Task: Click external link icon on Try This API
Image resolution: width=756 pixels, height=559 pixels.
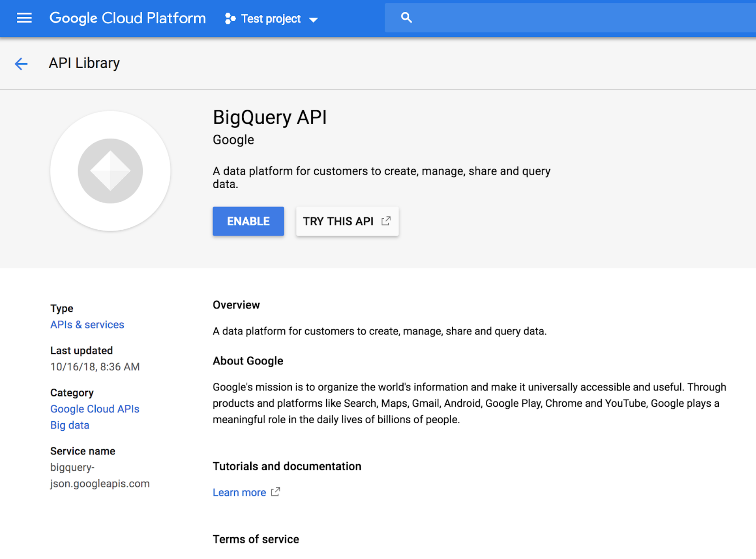Action: click(386, 221)
